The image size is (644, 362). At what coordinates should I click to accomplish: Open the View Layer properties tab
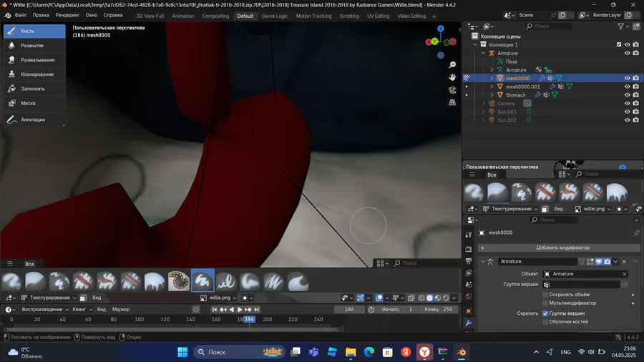(469, 273)
